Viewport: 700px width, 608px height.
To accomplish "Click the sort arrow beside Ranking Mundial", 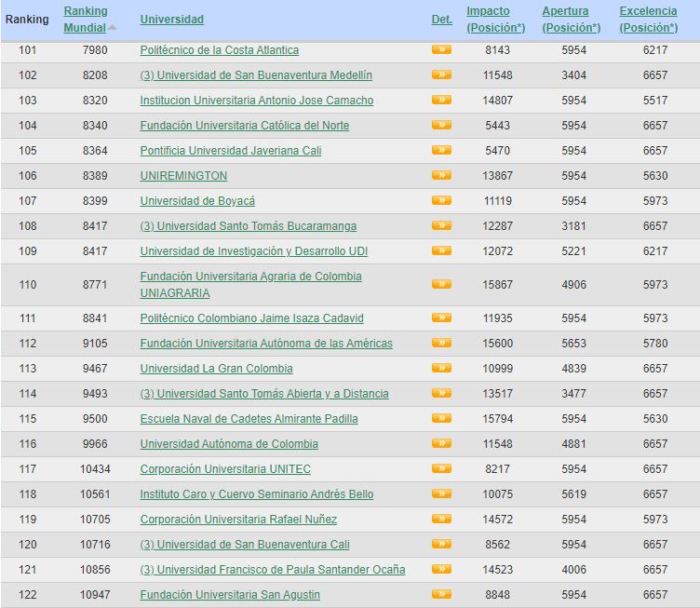I will (112, 28).
